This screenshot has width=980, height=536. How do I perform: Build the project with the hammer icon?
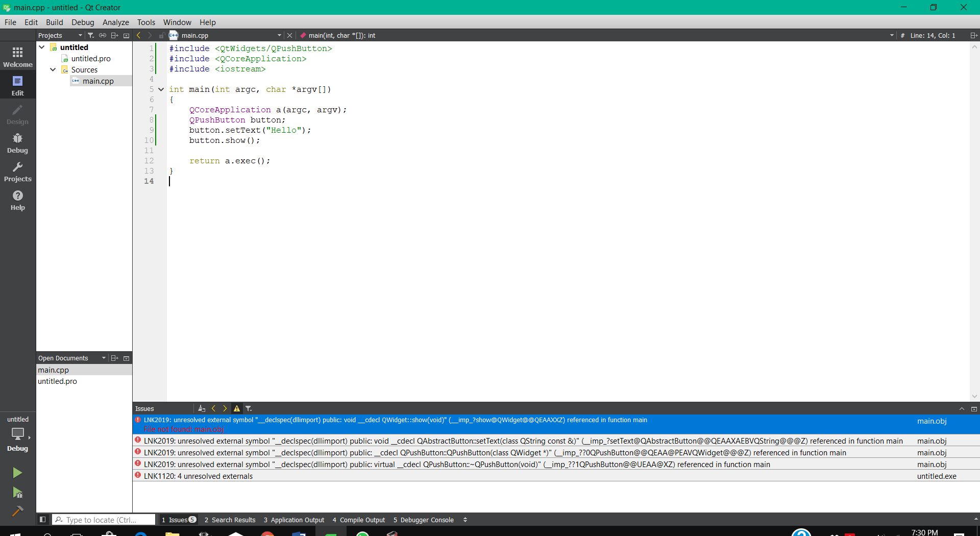click(17, 511)
